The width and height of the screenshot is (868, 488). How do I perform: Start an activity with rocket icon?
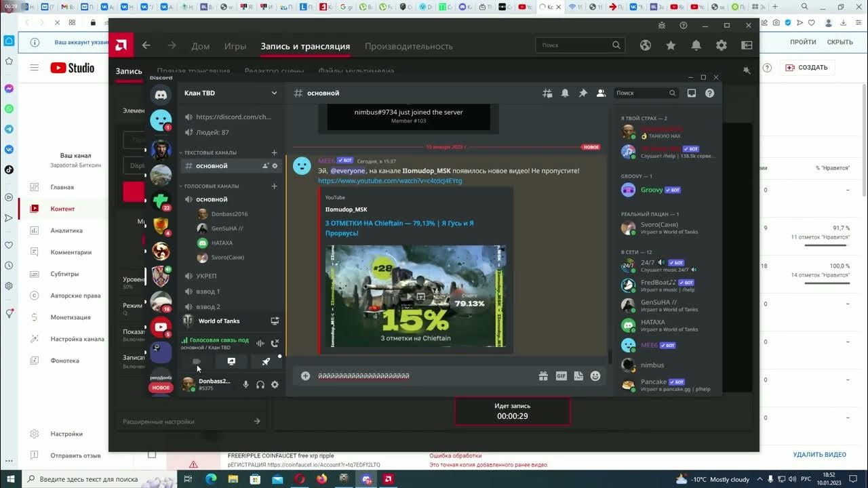[266, 362]
